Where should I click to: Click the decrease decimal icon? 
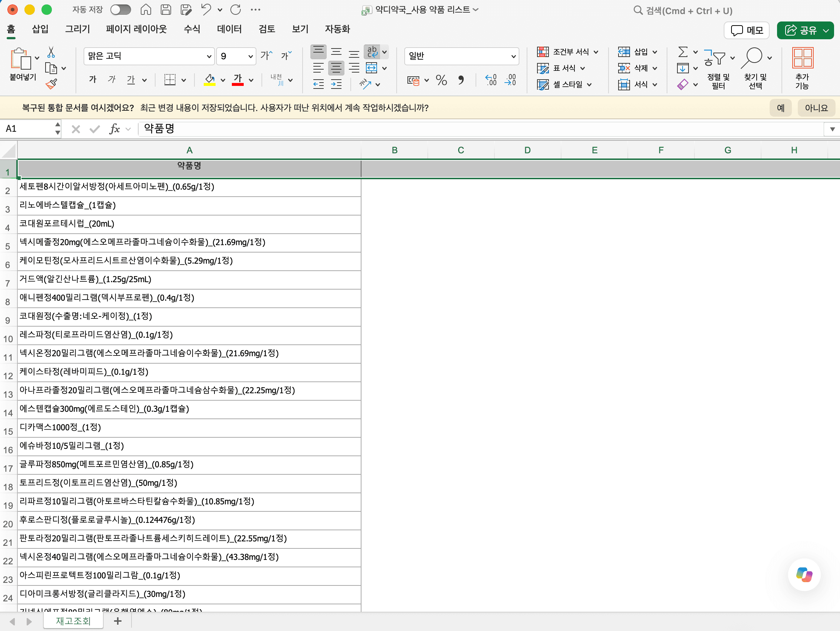click(x=510, y=80)
